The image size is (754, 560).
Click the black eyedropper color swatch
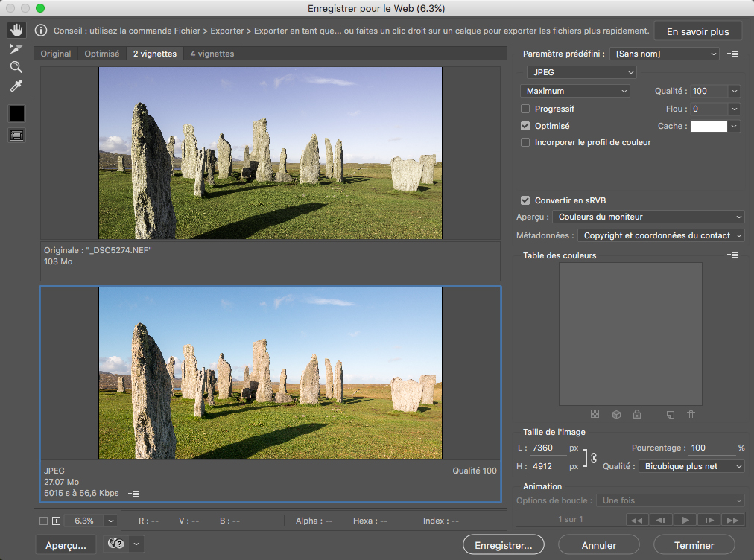pos(16,113)
